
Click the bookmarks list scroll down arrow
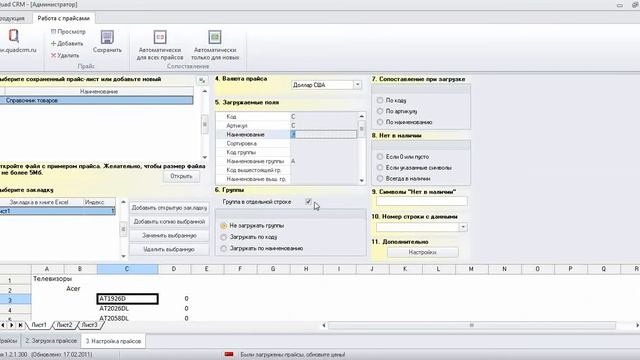click(x=123, y=256)
